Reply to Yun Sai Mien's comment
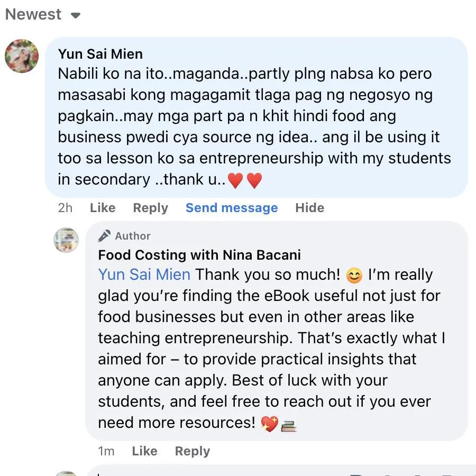 pos(150,208)
